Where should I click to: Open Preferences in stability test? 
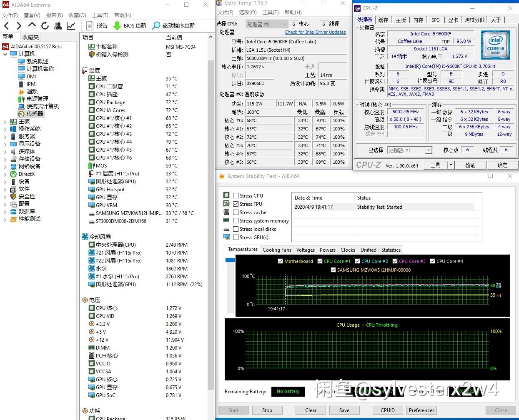click(x=421, y=410)
